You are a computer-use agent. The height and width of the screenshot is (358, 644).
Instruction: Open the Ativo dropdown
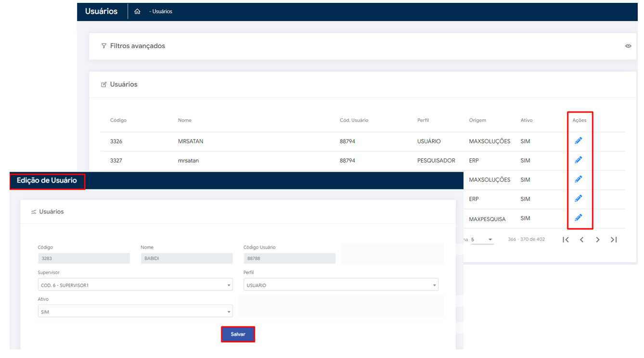[135, 312]
